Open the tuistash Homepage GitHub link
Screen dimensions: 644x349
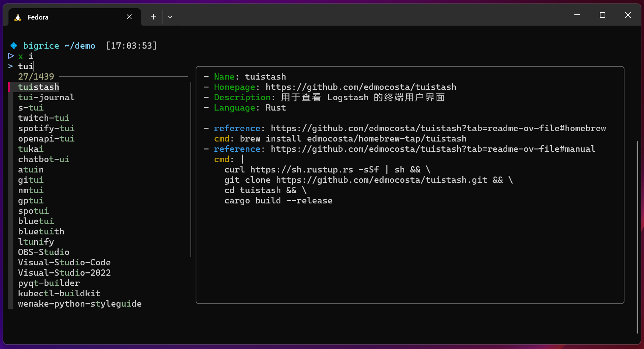361,87
